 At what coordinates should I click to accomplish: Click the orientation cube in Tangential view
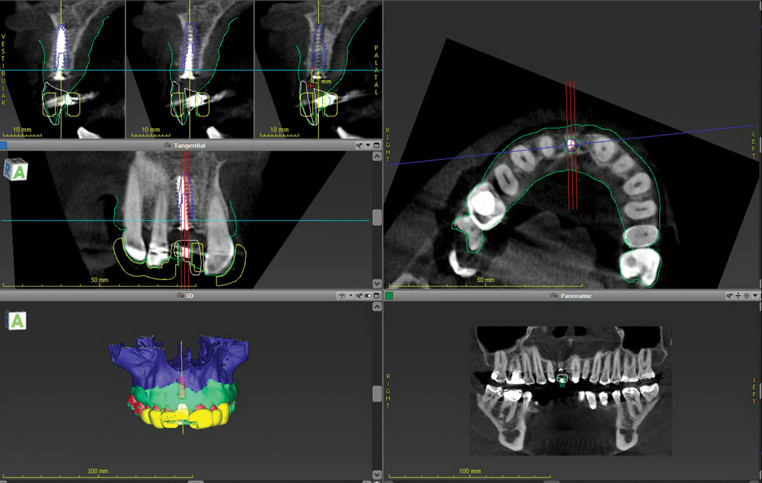[17, 169]
